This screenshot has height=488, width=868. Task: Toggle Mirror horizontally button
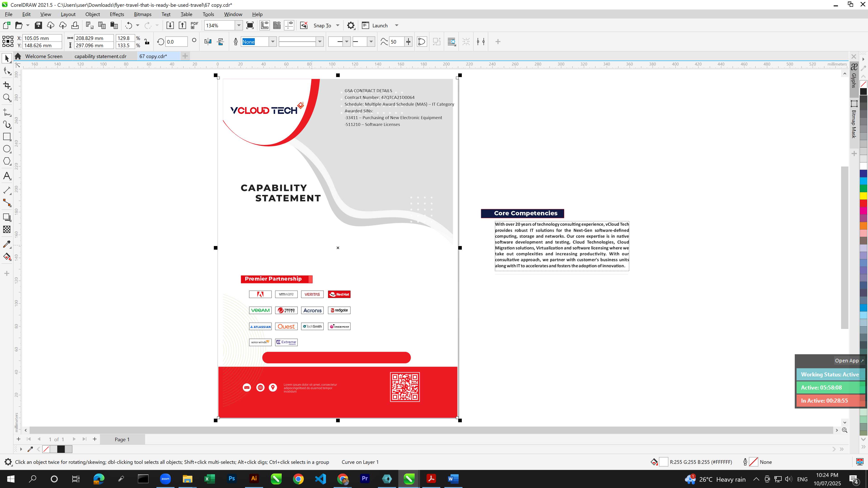pos(208,42)
